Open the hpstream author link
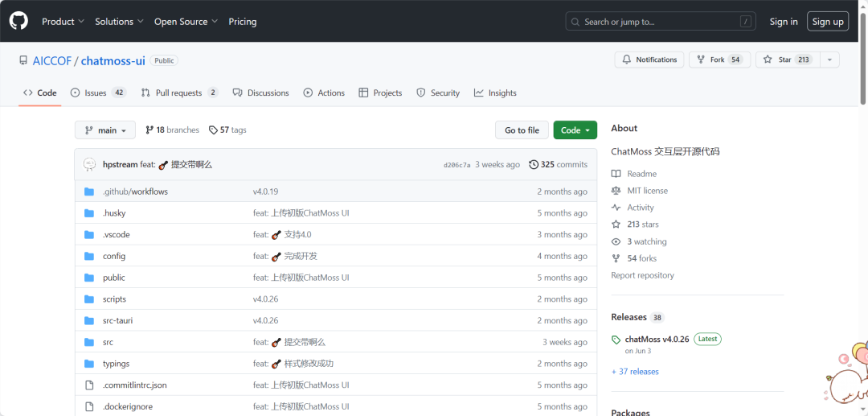Screen dimensions: 868x416 click(x=120, y=164)
